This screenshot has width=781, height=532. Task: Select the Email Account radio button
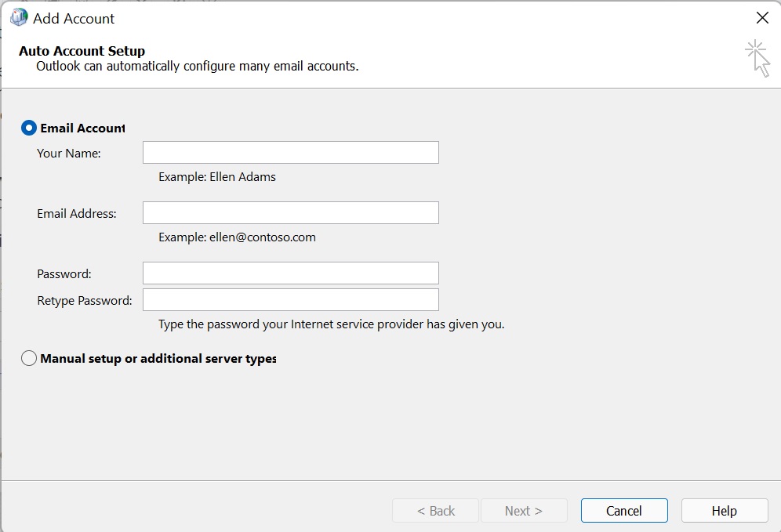point(29,128)
